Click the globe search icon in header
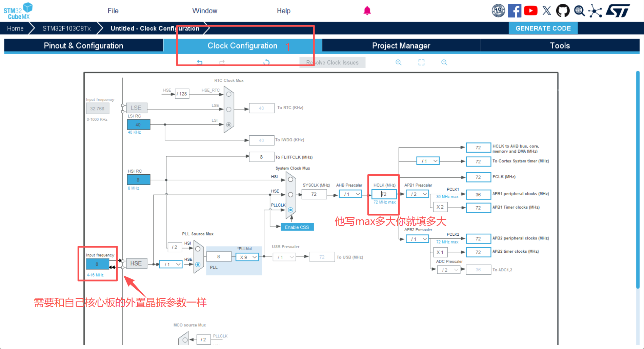This screenshot has height=349, width=644. [579, 11]
